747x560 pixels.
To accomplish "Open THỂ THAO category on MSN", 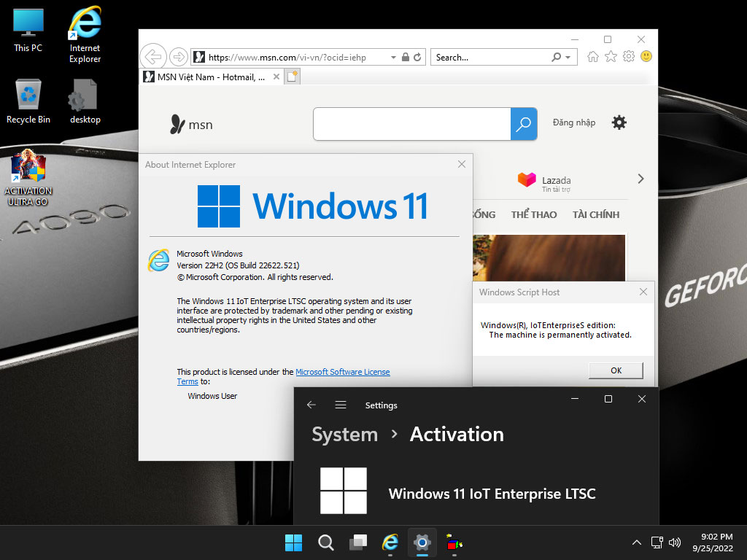I will pos(534,215).
